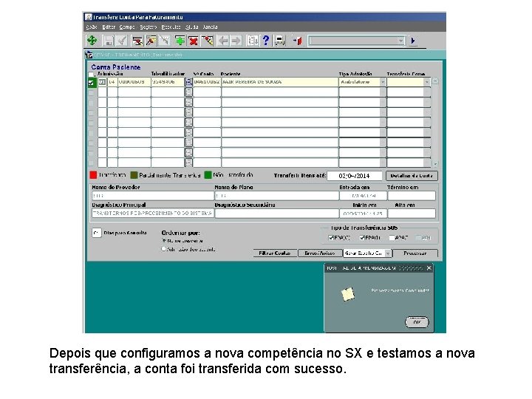Click the Cancel Query toolbar icon

pyautogui.click(x=164, y=41)
